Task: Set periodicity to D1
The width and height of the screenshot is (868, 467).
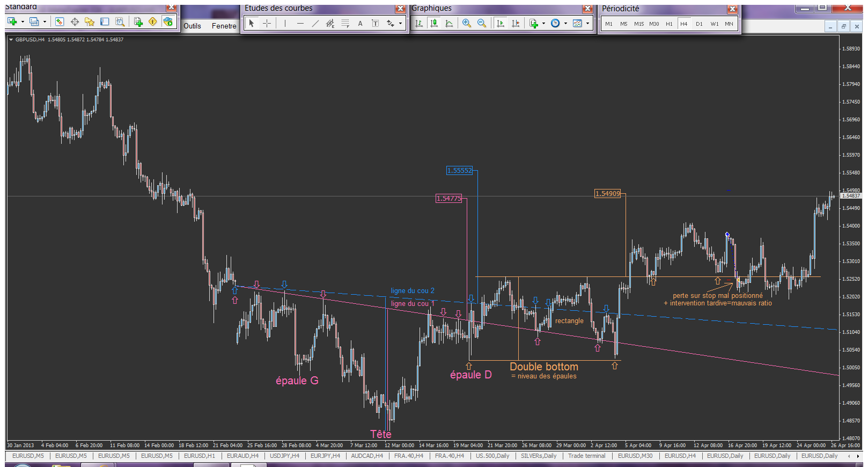Action: (x=699, y=24)
